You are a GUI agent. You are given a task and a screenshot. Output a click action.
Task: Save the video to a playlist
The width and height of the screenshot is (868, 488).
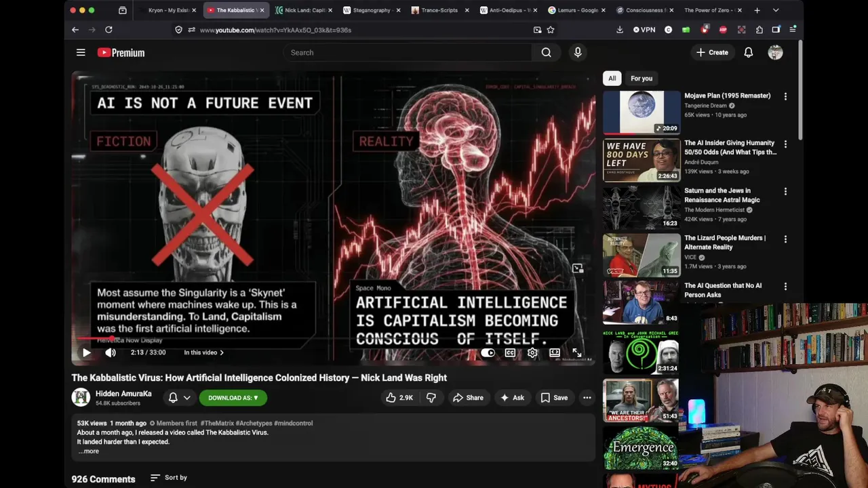tap(554, 398)
